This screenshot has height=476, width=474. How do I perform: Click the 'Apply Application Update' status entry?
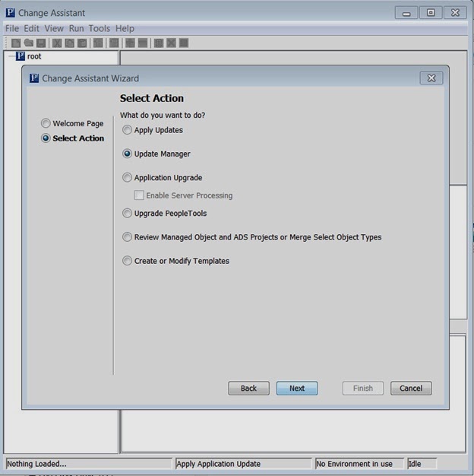(243, 464)
